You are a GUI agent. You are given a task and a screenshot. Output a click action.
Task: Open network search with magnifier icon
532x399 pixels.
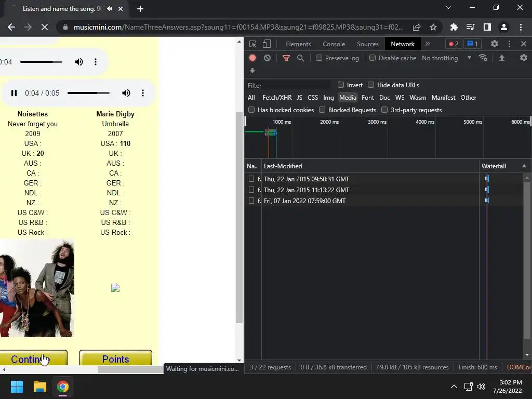(300, 58)
